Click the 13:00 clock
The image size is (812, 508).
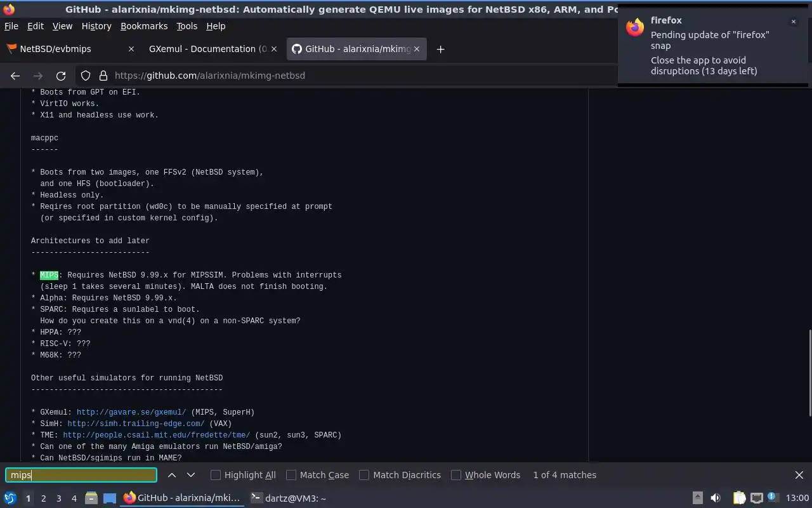point(797,498)
